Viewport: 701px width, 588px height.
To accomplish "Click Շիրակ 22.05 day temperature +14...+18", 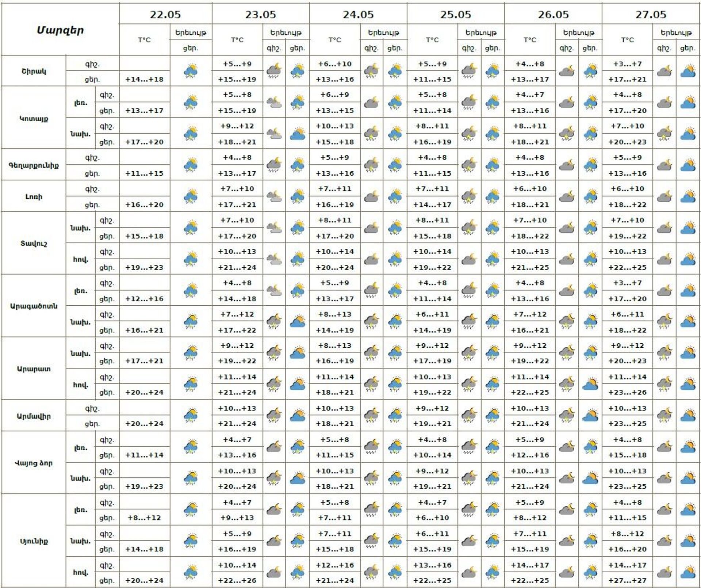I will pos(144,79).
